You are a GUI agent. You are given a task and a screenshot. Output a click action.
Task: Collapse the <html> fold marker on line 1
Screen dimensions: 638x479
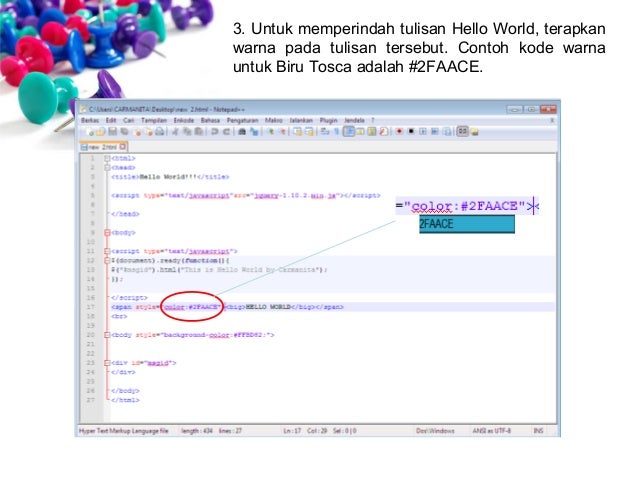[107, 158]
